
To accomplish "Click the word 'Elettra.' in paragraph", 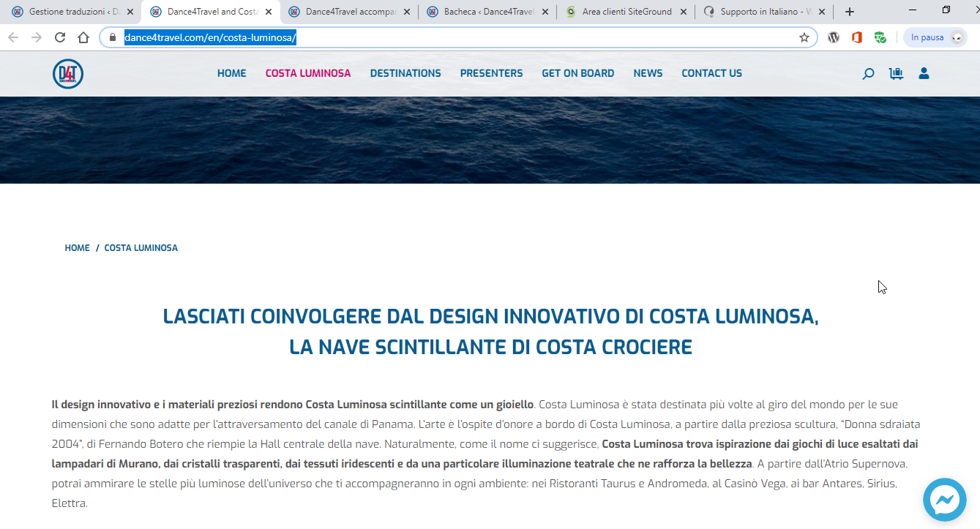I will [70, 503].
